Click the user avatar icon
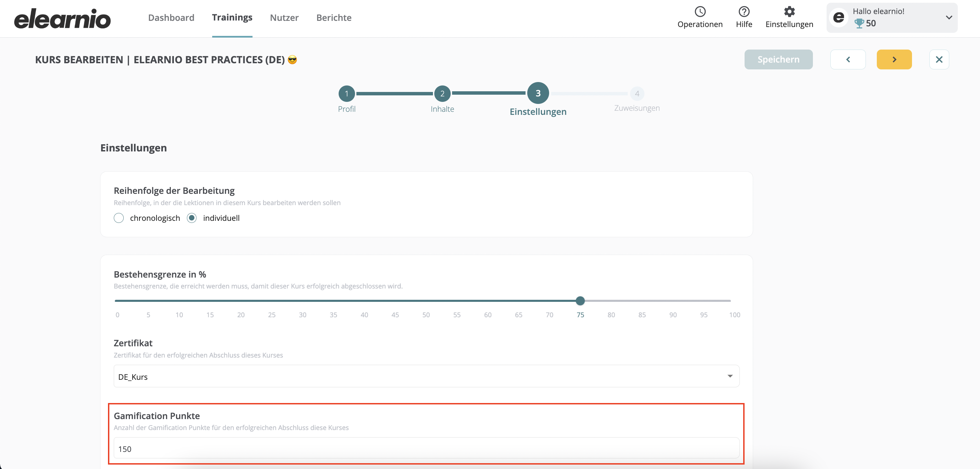980x469 pixels. [x=839, y=17]
